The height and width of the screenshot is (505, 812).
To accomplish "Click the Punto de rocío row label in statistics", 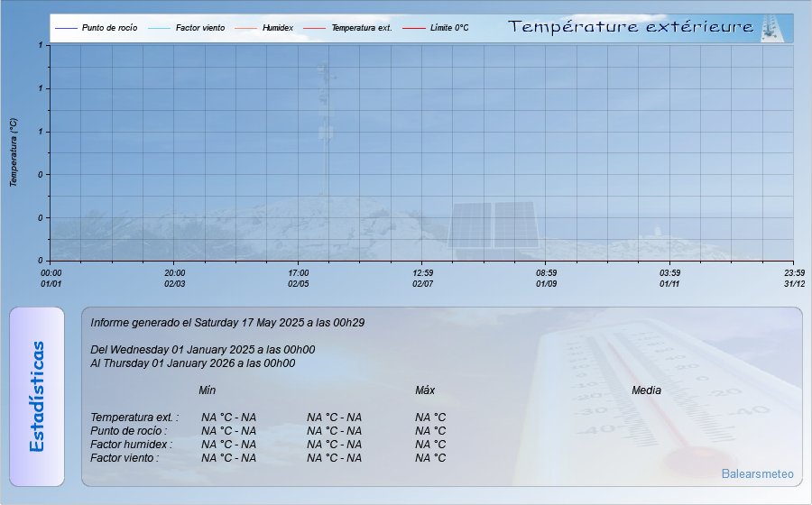I will coord(129,430).
